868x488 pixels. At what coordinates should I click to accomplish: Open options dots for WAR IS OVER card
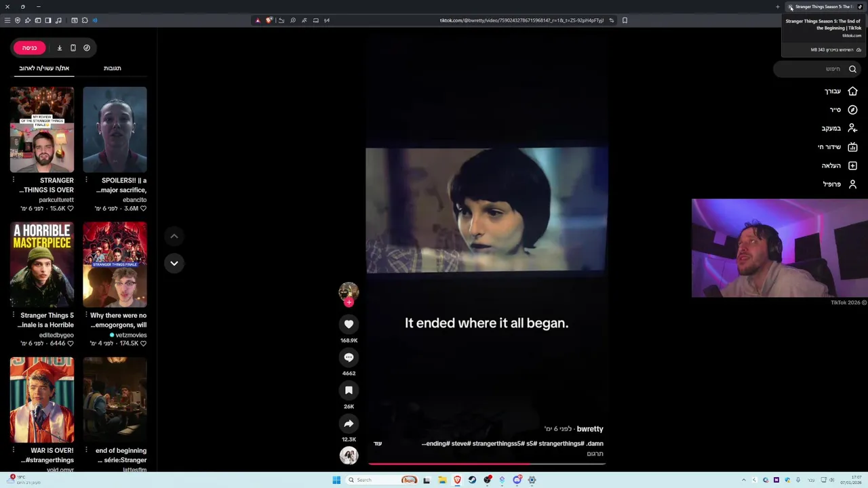(13, 450)
